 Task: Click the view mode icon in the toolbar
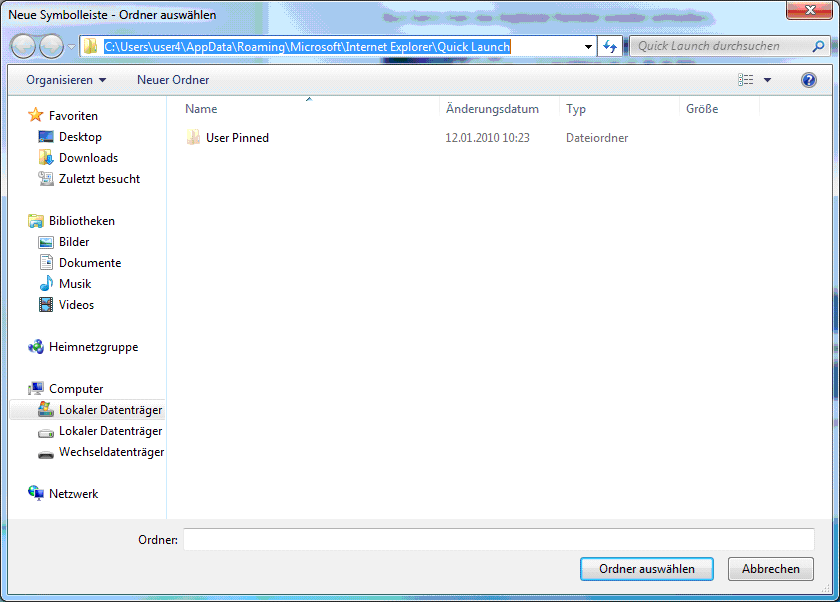746,80
